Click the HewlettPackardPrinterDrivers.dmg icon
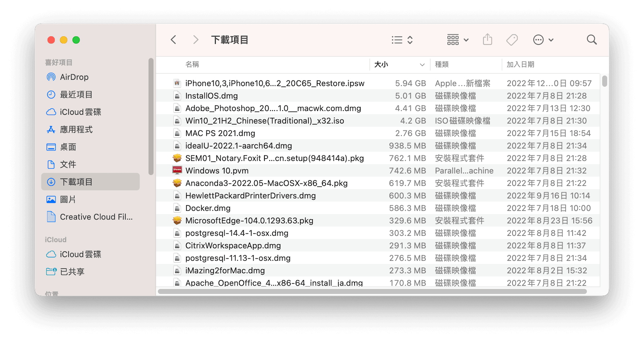 pyautogui.click(x=177, y=196)
